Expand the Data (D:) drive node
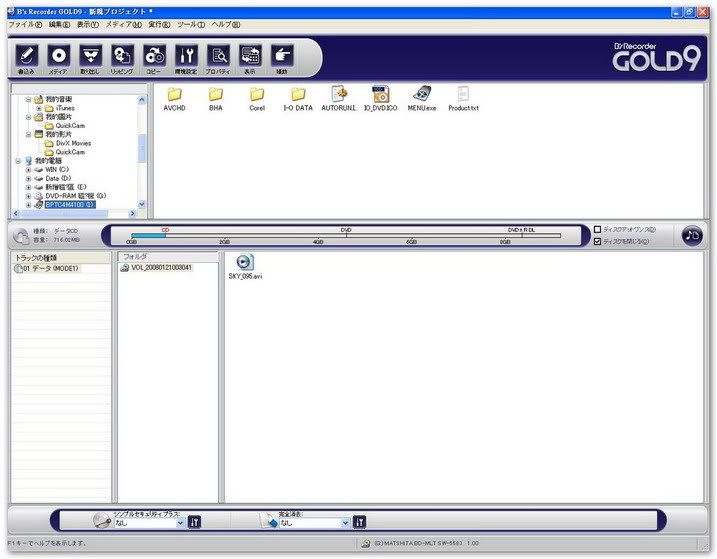Screen dimensions: 717x559 28,178
